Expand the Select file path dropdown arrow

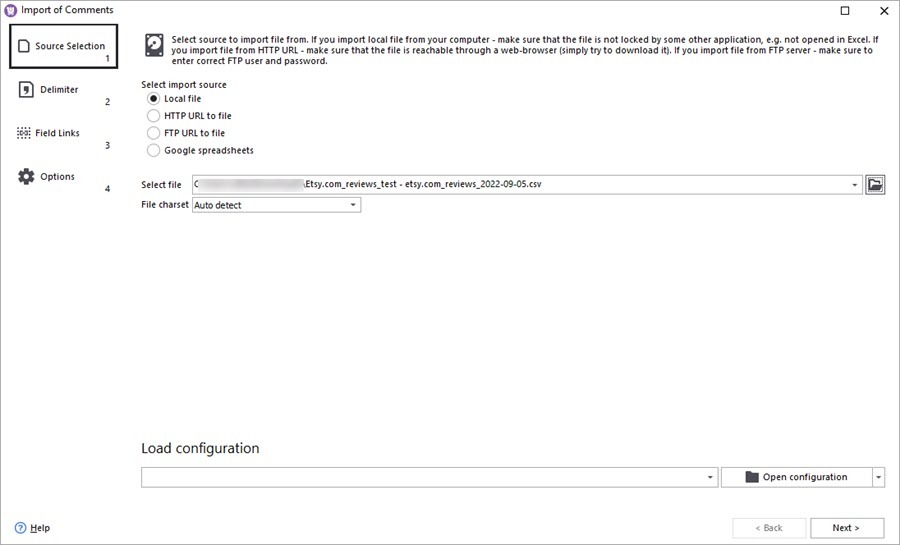pyautogui.click(x=855, y=185)
